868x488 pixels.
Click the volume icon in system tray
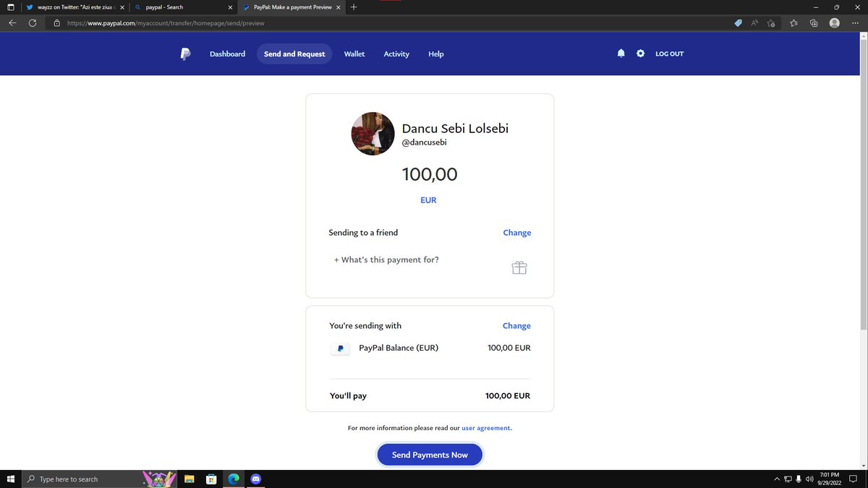click(809, 479)
